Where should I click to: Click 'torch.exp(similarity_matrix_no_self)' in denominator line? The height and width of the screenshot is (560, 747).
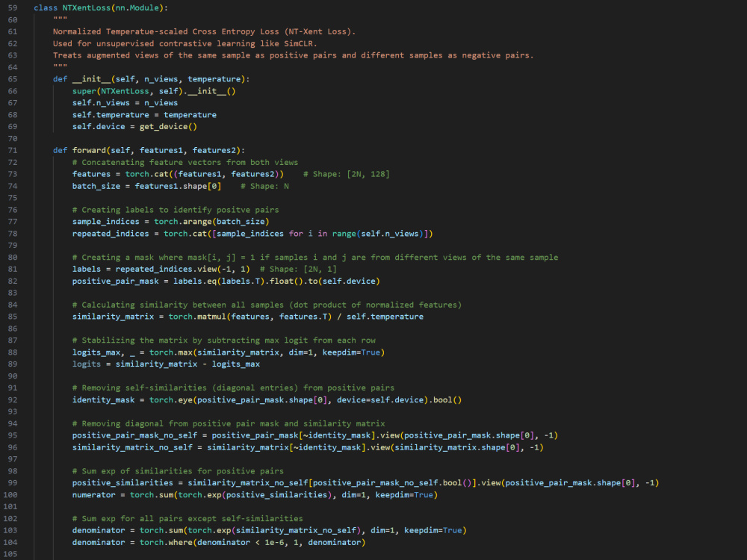tap(274, 530)
